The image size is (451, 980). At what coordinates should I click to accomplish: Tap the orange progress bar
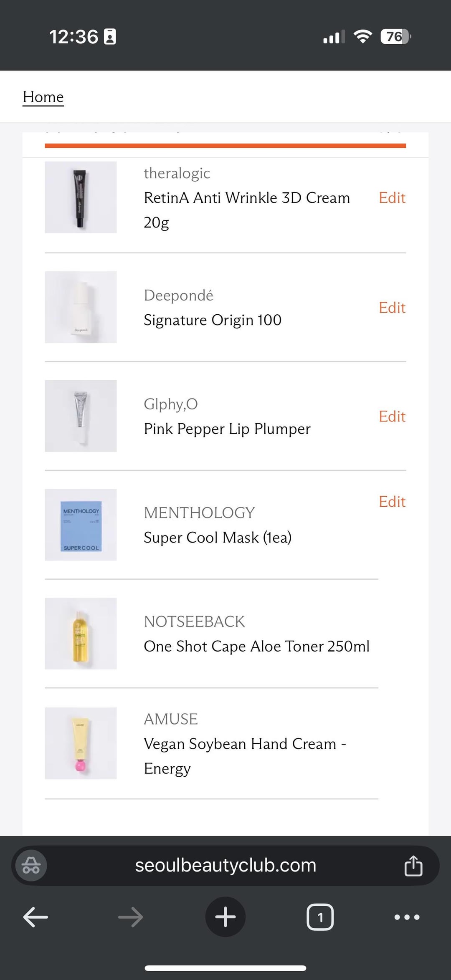225,146
